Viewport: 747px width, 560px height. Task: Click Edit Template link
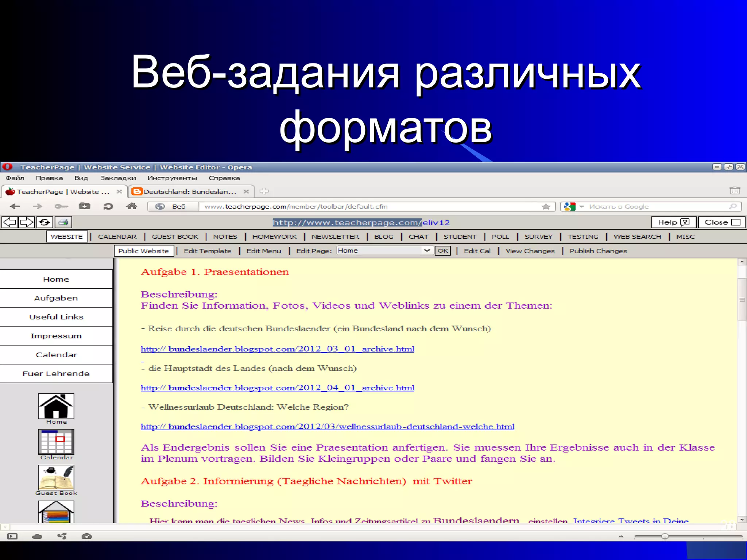point(208,251)
